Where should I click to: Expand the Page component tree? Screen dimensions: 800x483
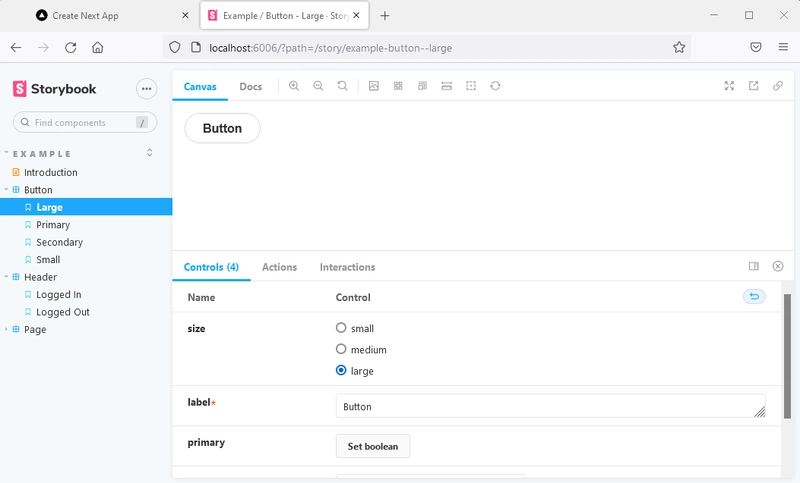click(x=6, y=329)
